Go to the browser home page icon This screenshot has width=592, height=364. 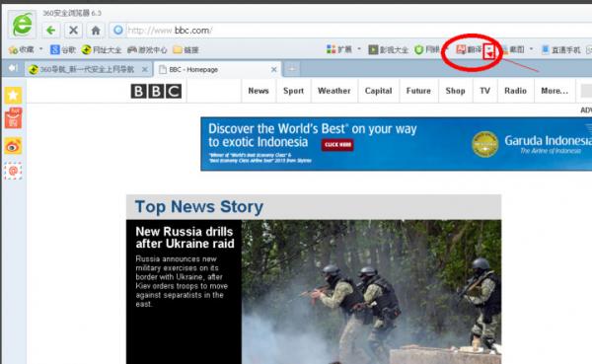(96, 31)
